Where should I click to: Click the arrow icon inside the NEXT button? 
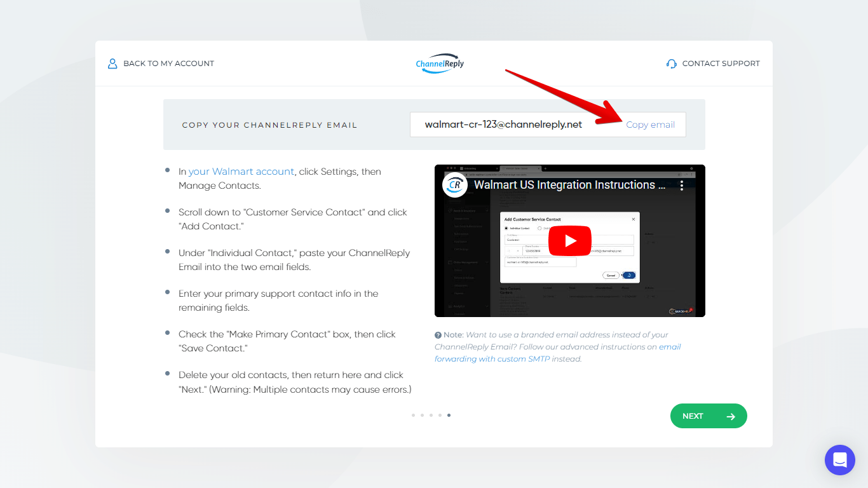tap(729, 416)
